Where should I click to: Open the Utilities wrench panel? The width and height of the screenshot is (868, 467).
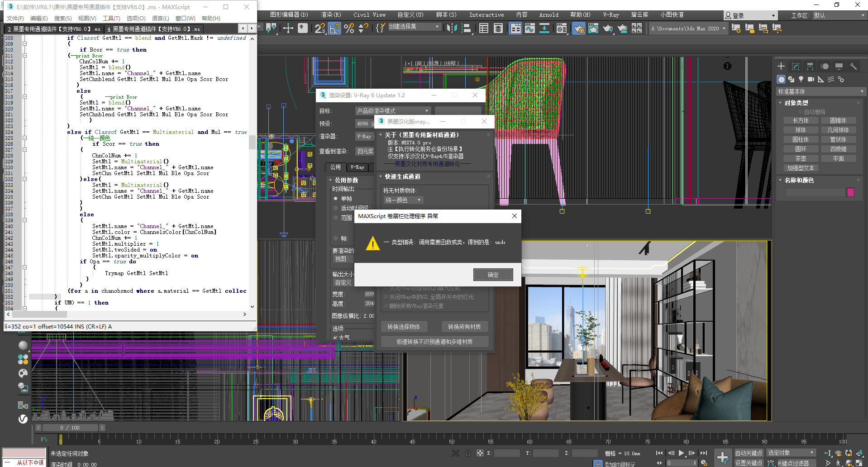click(x=853, y=67)
